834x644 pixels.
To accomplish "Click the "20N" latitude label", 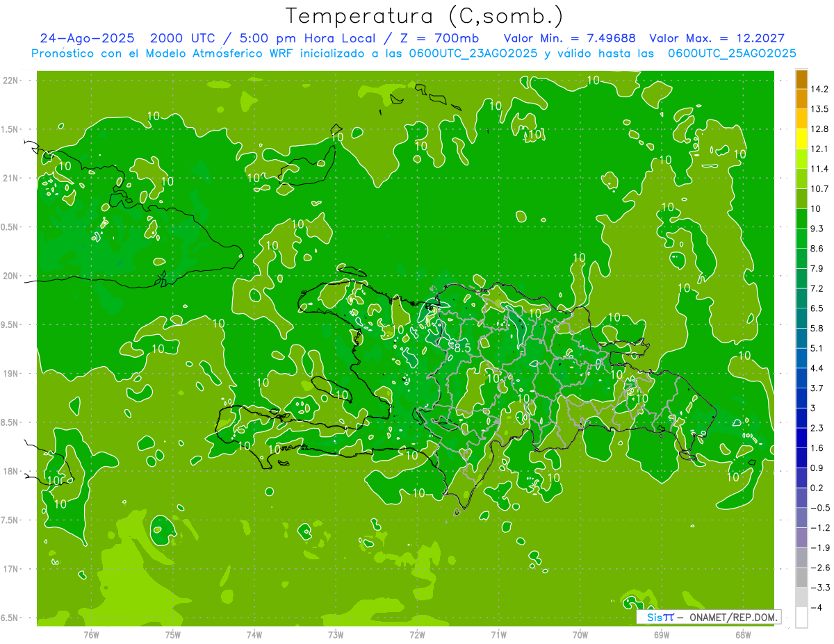I will click(x=10, y=276).
